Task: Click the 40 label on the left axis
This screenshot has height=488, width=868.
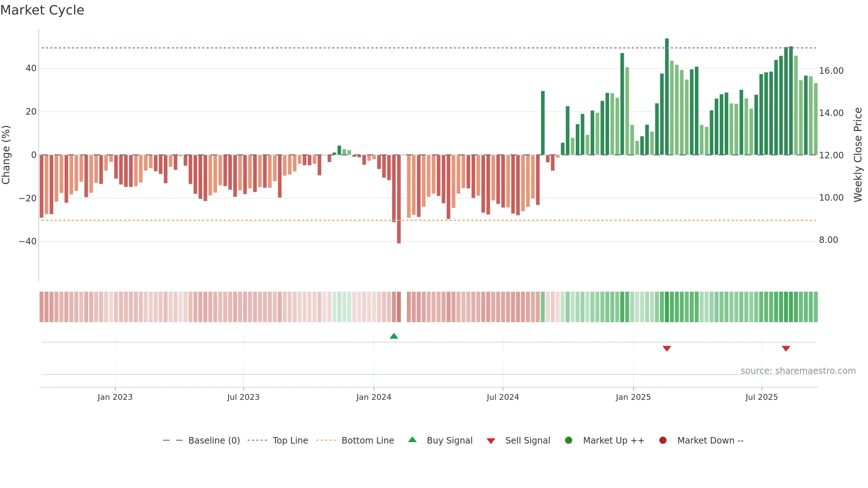Action: point(31,68)
